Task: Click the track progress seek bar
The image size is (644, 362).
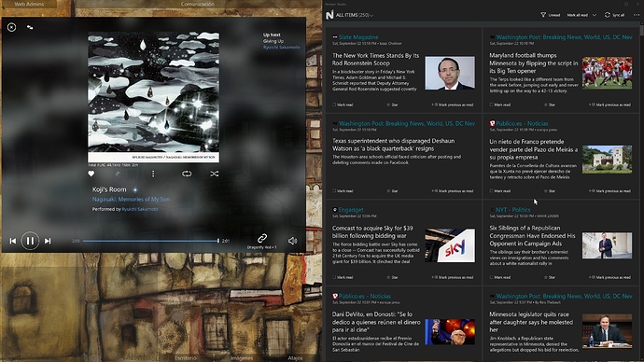Action: [x=150, y=241]
